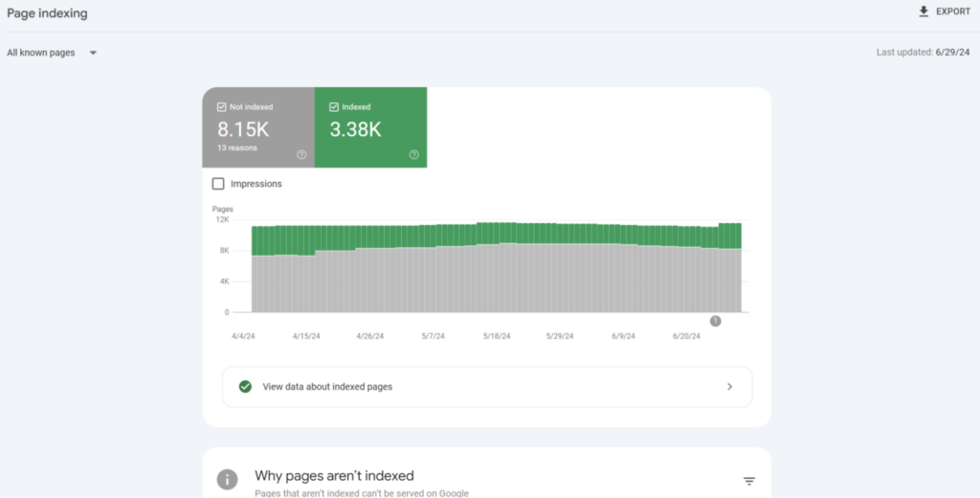Enable the Impressions checkbox
The image size is (980, 498).
[x=218, y=184]
